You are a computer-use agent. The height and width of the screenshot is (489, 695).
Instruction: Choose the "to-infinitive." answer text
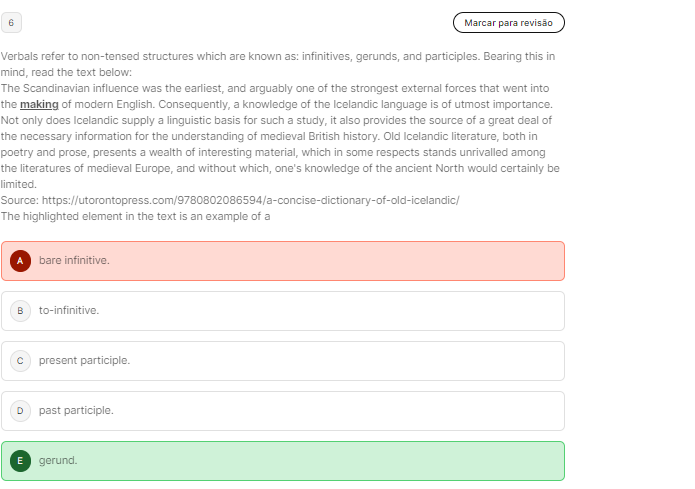69,311
